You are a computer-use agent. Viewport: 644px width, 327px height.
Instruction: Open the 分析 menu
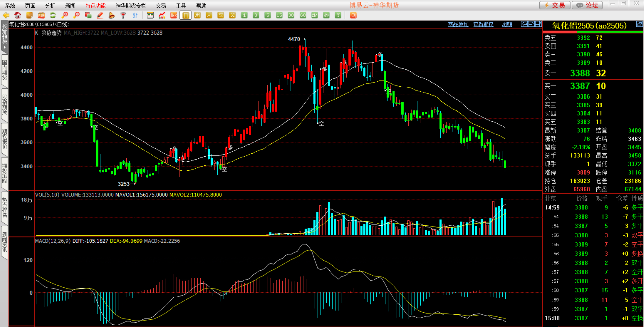pyautogui.click(x=50, y=6)
